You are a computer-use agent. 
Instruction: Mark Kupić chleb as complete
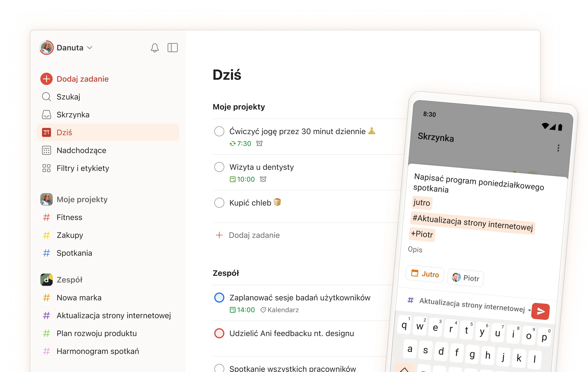(219, 203)
